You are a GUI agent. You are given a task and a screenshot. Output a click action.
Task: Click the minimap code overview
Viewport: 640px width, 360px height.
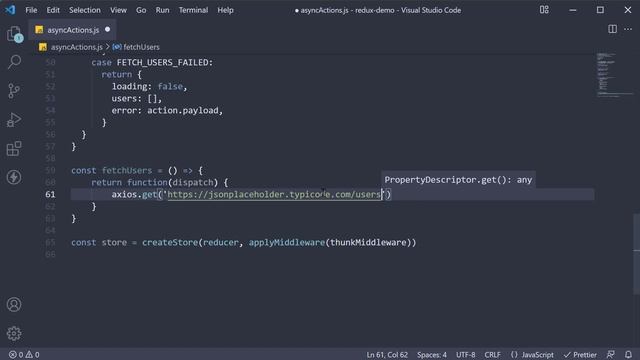(614, 76)
